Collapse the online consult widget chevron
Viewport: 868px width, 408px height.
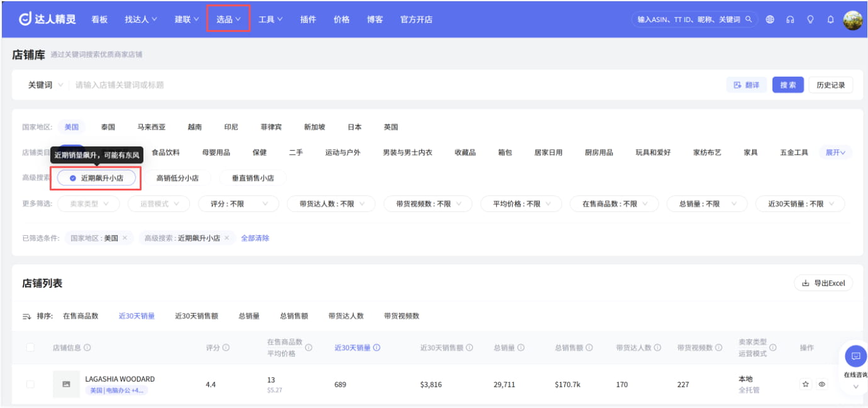click(855, 387)
